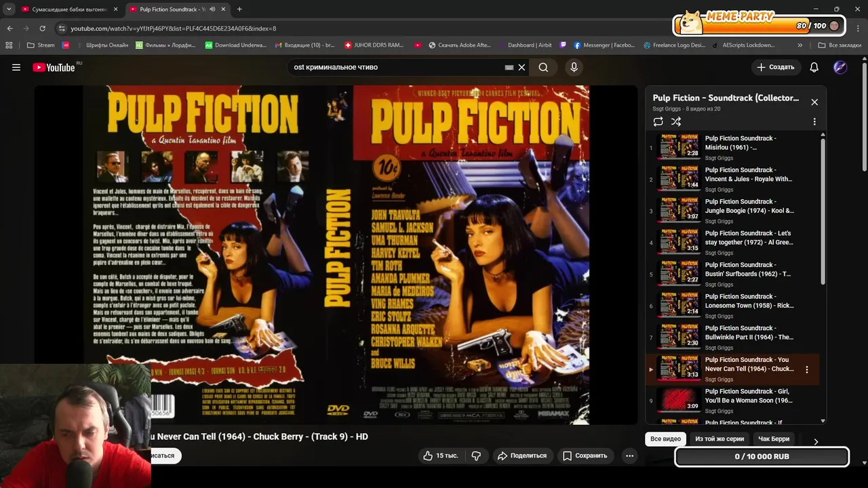Click the Поделиться share button
This screenshot has width=868, height=488.
click(522, 455)
